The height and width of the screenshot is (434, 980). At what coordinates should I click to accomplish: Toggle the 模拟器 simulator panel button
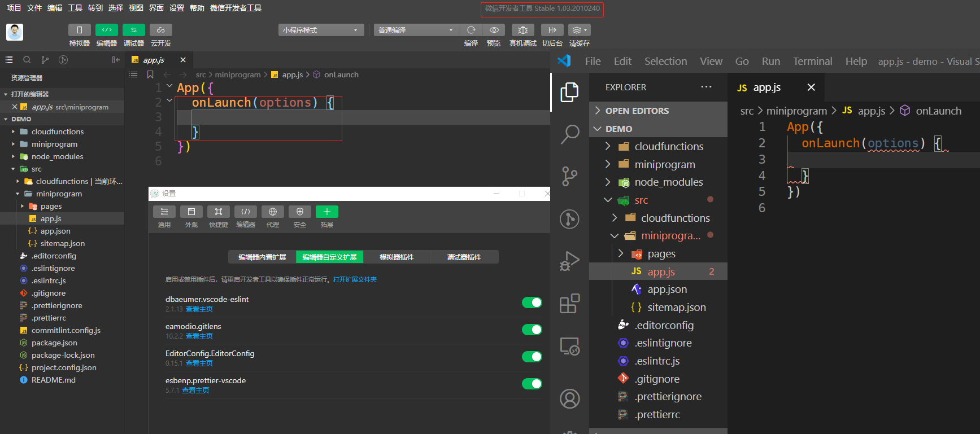[x=80, y=30]
